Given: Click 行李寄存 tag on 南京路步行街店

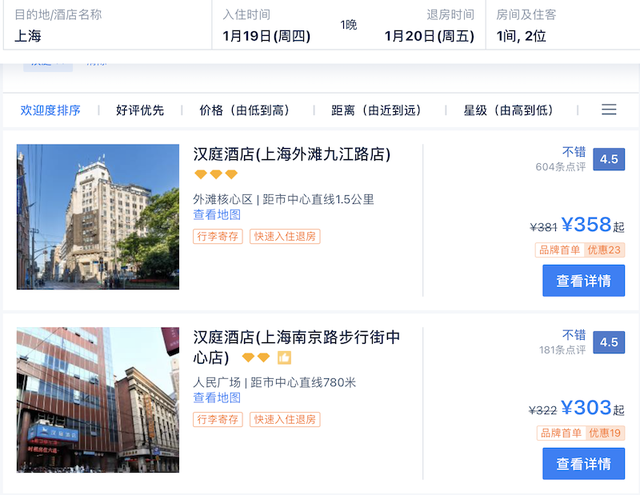Looking at the screenshot, I should pyautogui.click(x=218, y=420).
